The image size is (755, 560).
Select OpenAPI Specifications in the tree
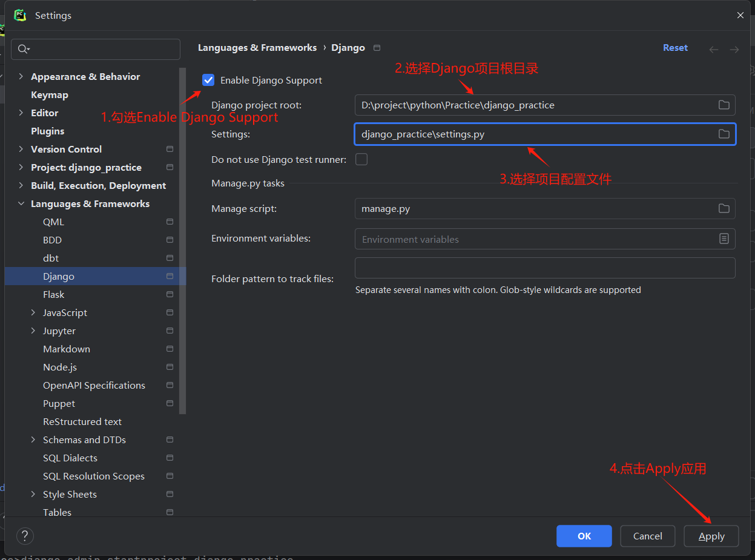click(94, 385)
